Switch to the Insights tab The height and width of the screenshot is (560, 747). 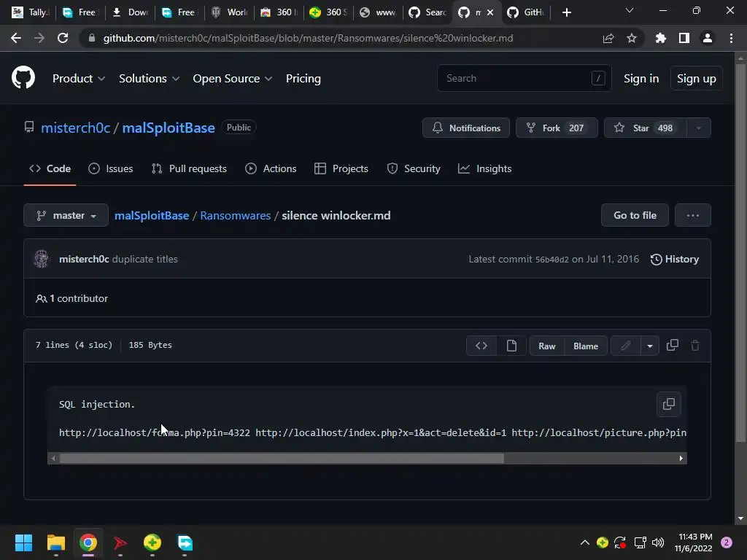tap(484, 168)
